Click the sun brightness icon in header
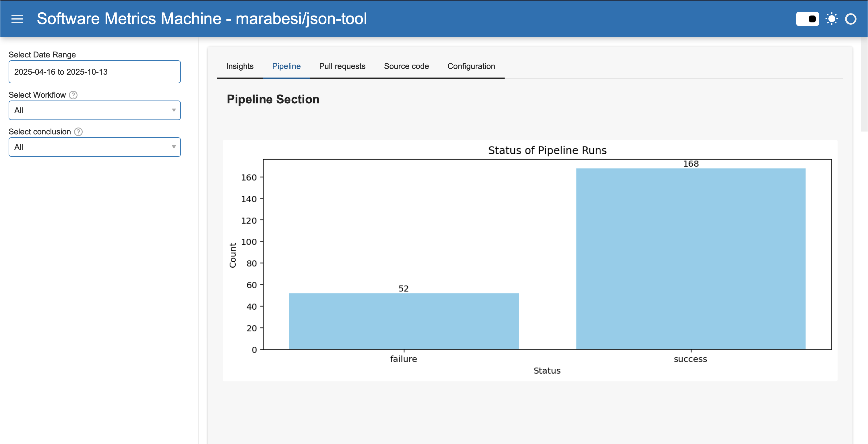Viewport: 868px width, 444px height. (832, 19)
